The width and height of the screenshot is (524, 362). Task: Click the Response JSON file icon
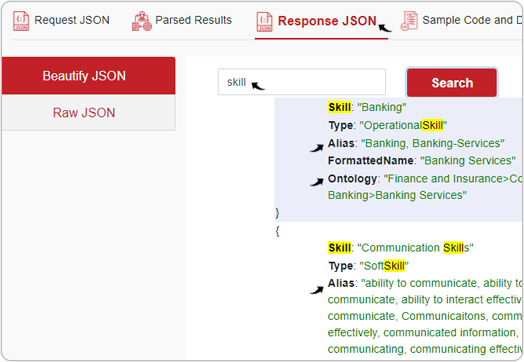[x=264, y=22]
